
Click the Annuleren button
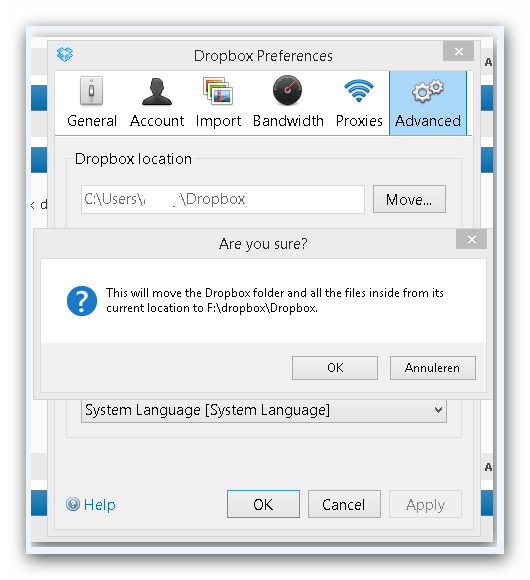coord(433,368)
